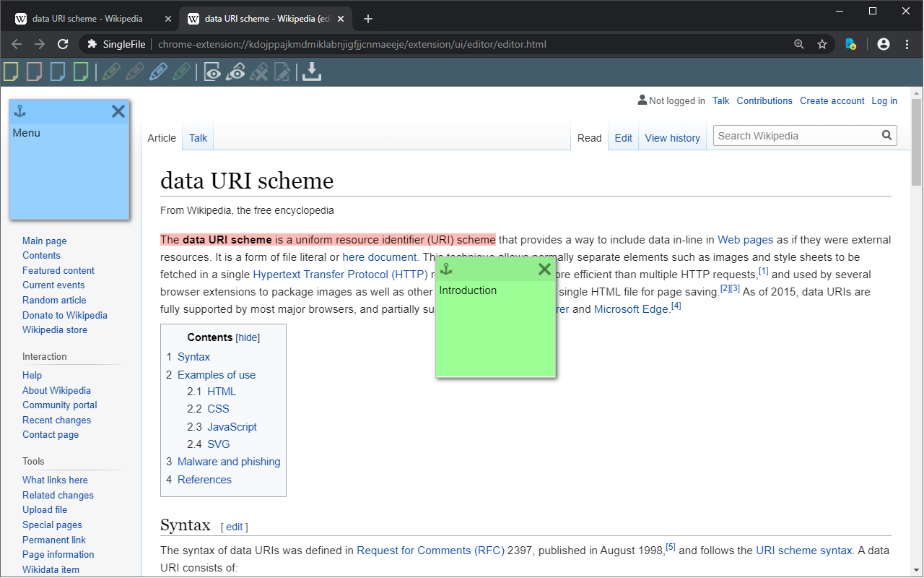Toggle highlight visibility with the eye icon

[212, 72]
